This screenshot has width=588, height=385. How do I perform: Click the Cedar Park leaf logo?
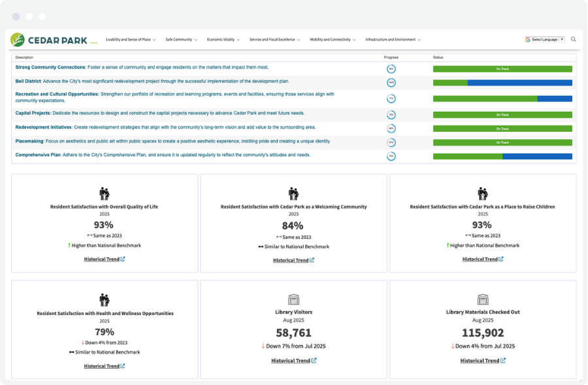tap(19, 39)
